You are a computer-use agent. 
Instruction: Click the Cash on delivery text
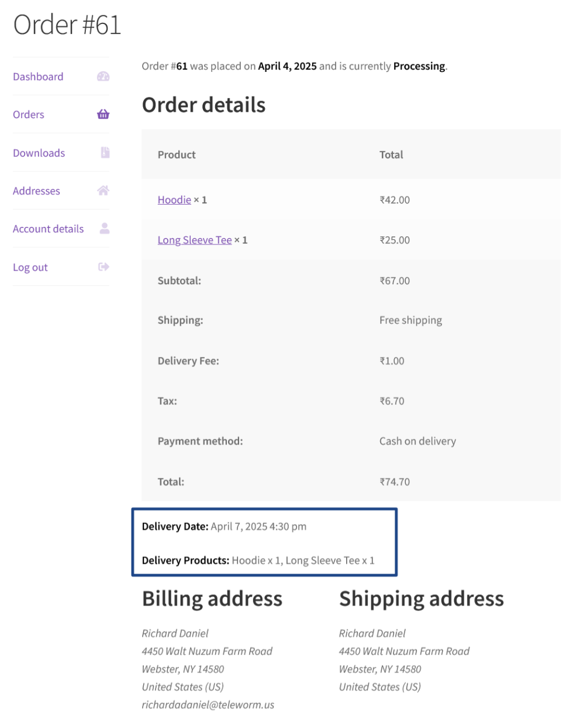tap(417, 441)
